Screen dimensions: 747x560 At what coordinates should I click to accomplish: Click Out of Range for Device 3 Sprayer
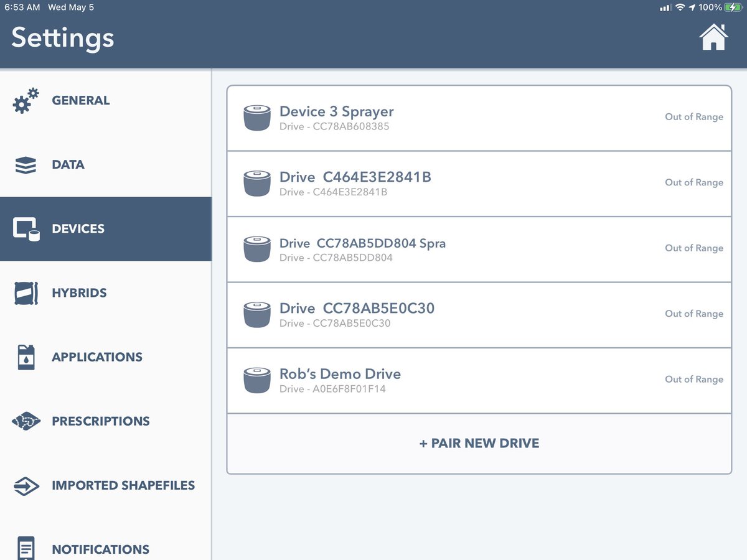(694, 117)
